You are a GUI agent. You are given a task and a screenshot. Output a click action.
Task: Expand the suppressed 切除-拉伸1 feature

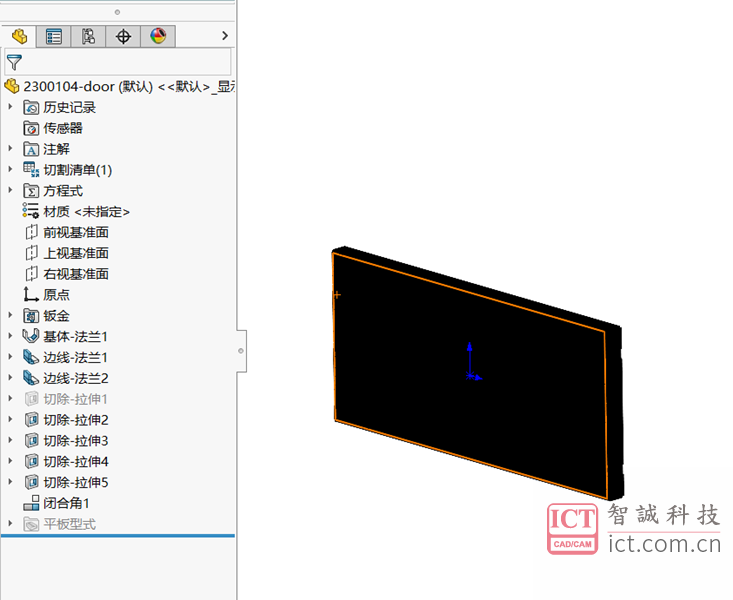(10, 398)
